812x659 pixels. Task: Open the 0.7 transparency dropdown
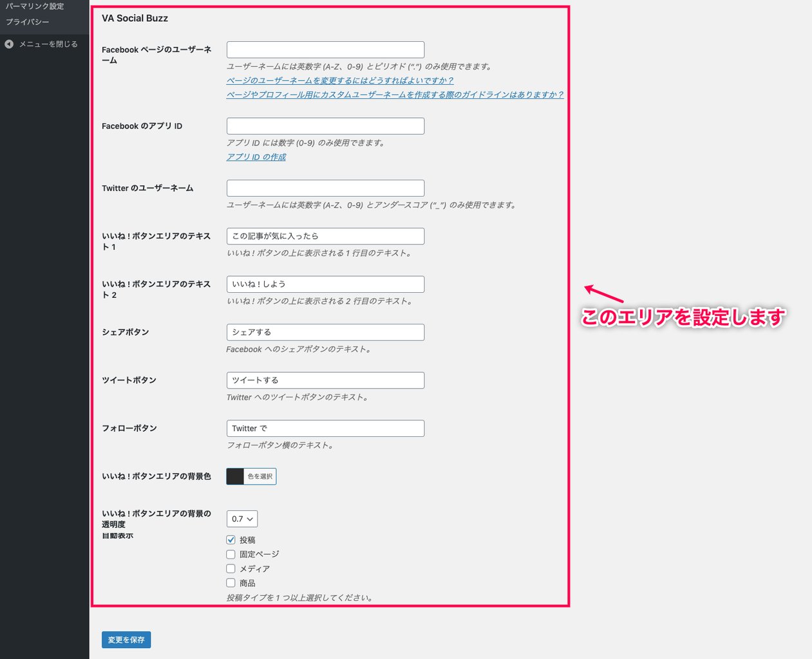tap(242, 519)
